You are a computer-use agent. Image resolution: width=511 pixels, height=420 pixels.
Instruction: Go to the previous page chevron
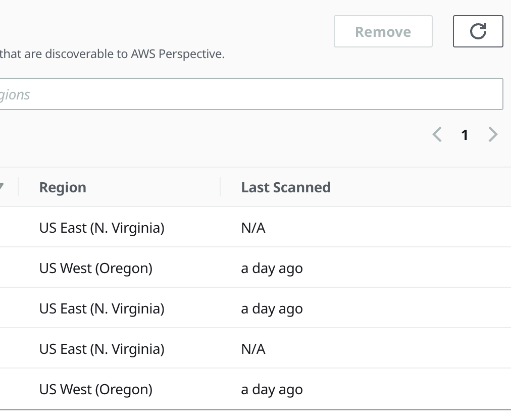point(437,135)
